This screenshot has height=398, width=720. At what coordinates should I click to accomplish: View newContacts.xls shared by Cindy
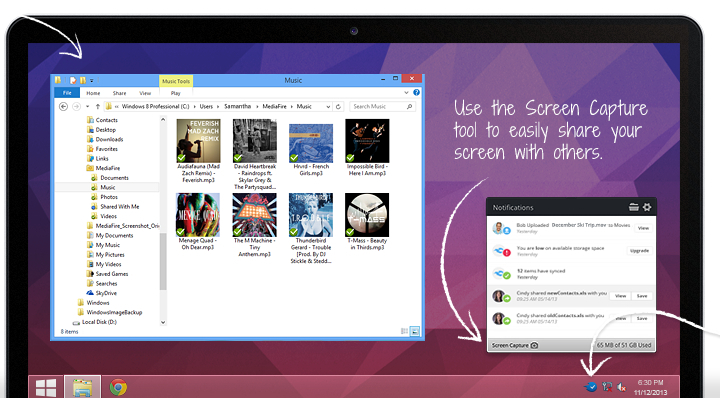(620, 296)
